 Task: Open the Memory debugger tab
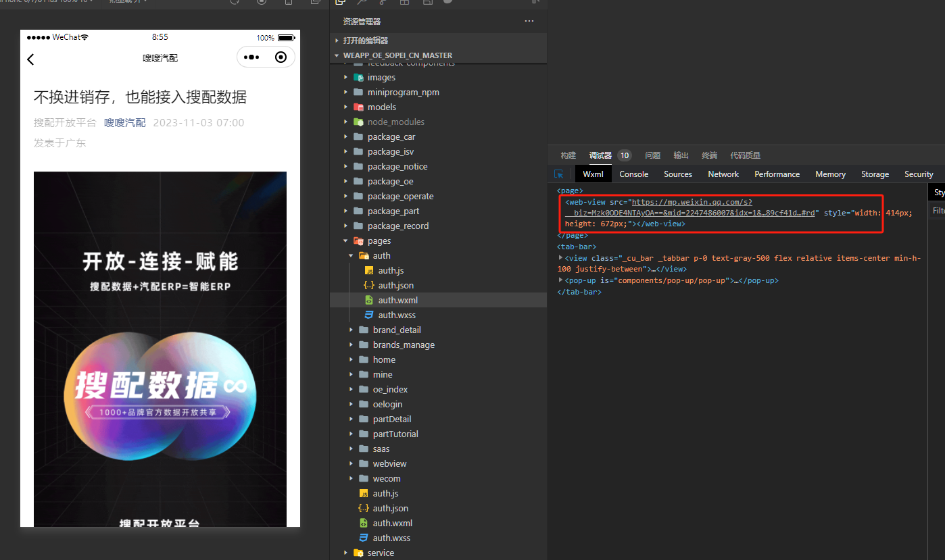point(831,174)
